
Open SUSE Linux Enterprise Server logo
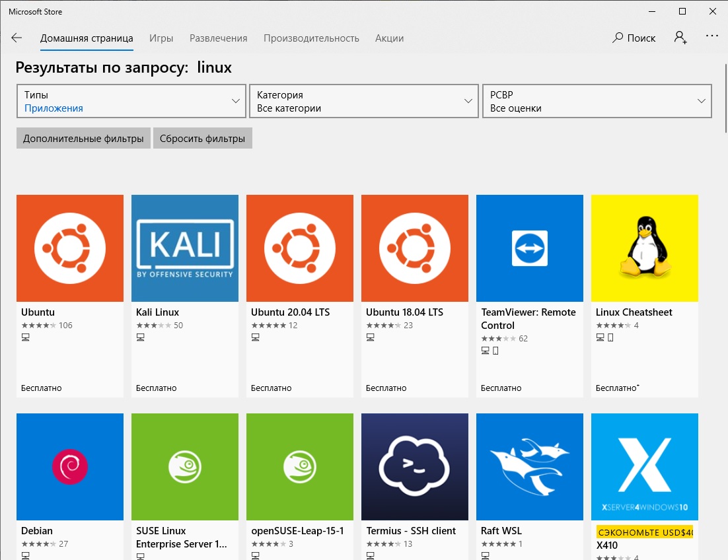pos(185,467)
